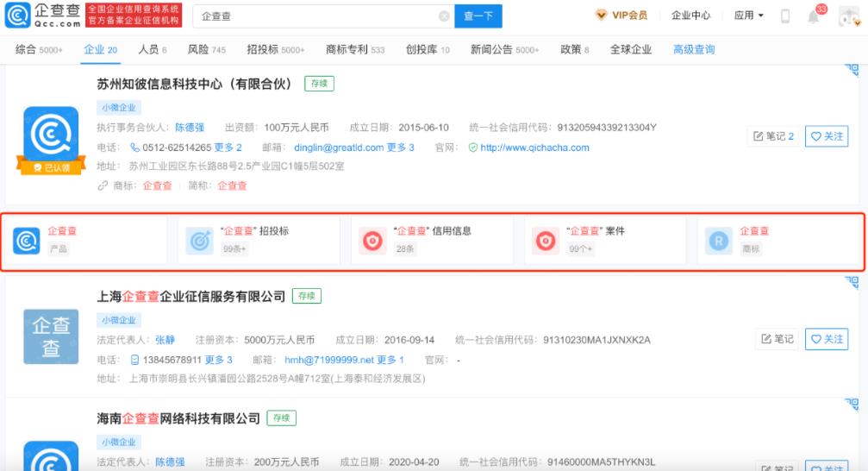The image size is (868, 471).
Task: Expand 更多 2 phone numbers for 苏州知彼
Action: [x=228, y=148]
